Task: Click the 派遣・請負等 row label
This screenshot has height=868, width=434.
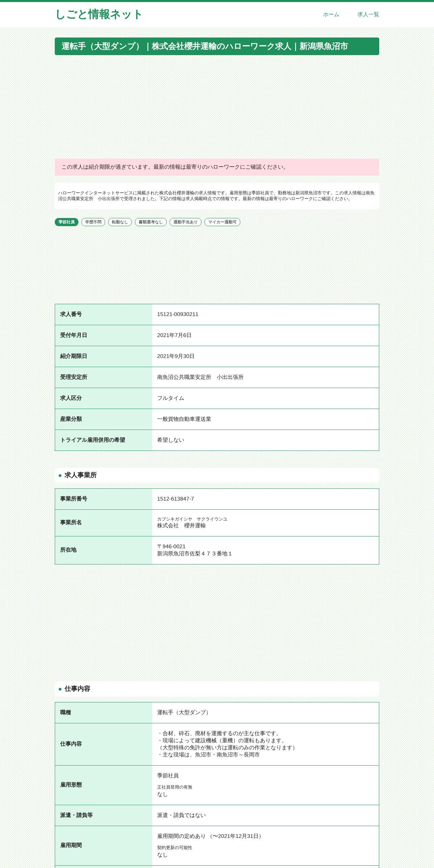Action: (x=76, y=815)
